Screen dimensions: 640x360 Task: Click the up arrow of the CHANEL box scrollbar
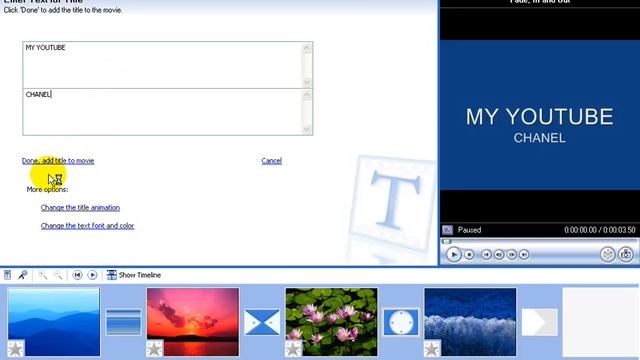coord(307,95)
